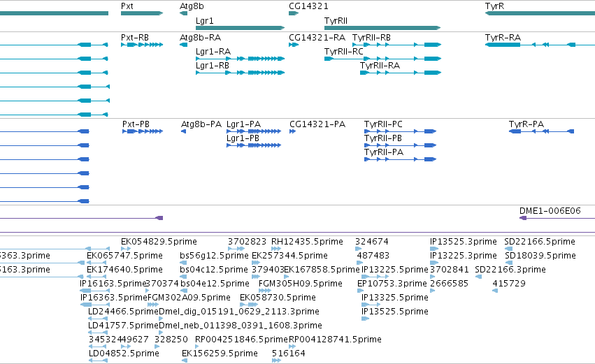The width and height of the screenshot is (595, 364).
Task: Click the TyrR-PA protein label
Action: click(x=526, y=124)
